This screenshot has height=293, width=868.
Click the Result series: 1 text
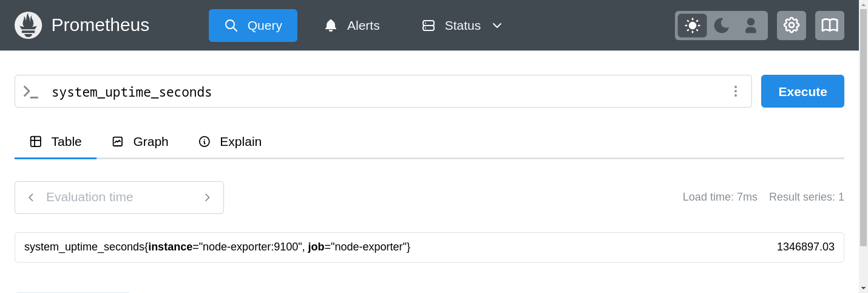[807, 197]
